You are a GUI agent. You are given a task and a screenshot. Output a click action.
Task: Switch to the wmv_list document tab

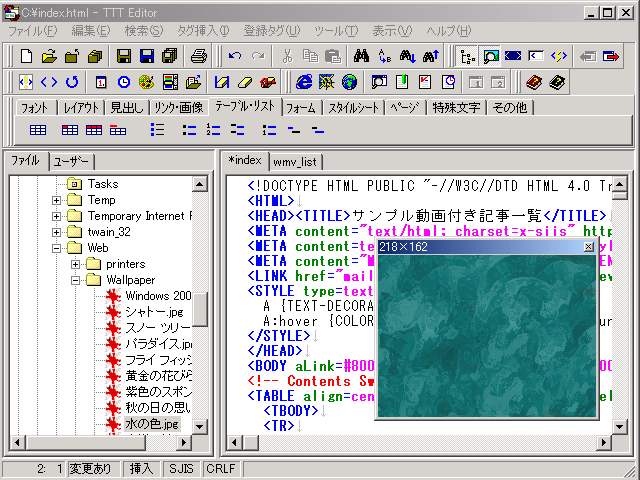[x=295, y=162]
